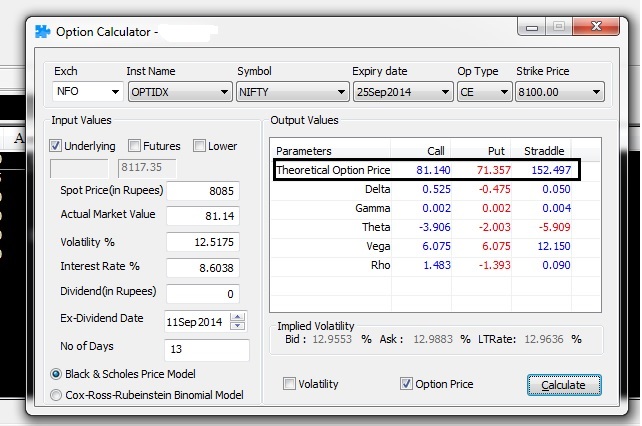Image resolution: width=642 pixels, height=426 pixels.
Task: Enable the Lower checkbox
Action: 199,145
